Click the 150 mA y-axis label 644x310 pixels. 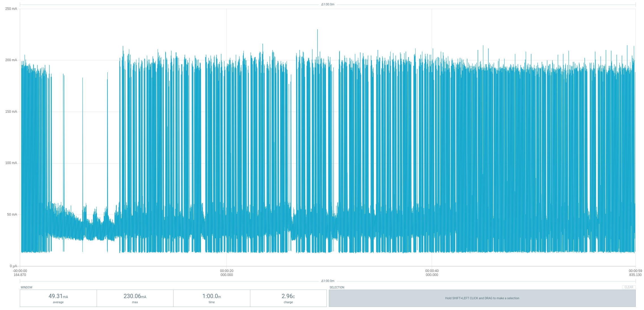(x=11, y=112)
